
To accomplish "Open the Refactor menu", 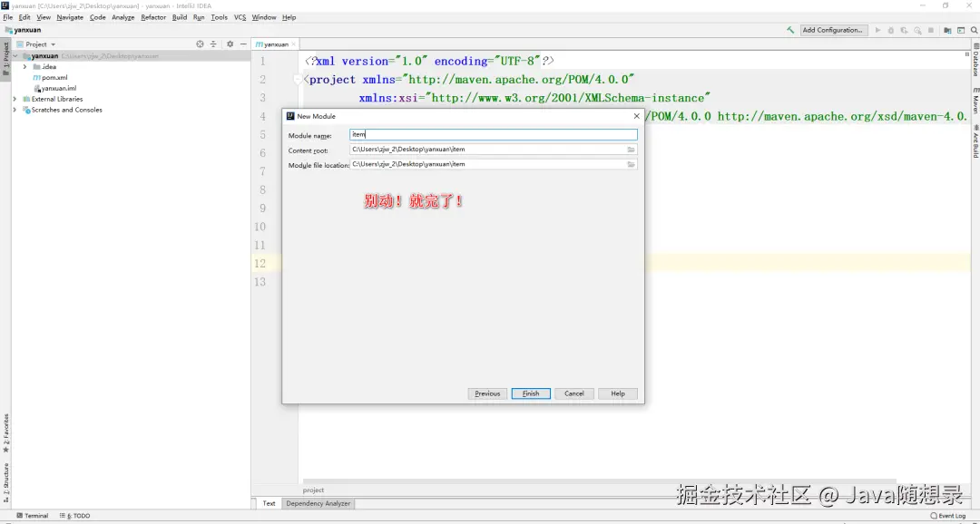I will point(153,17).
